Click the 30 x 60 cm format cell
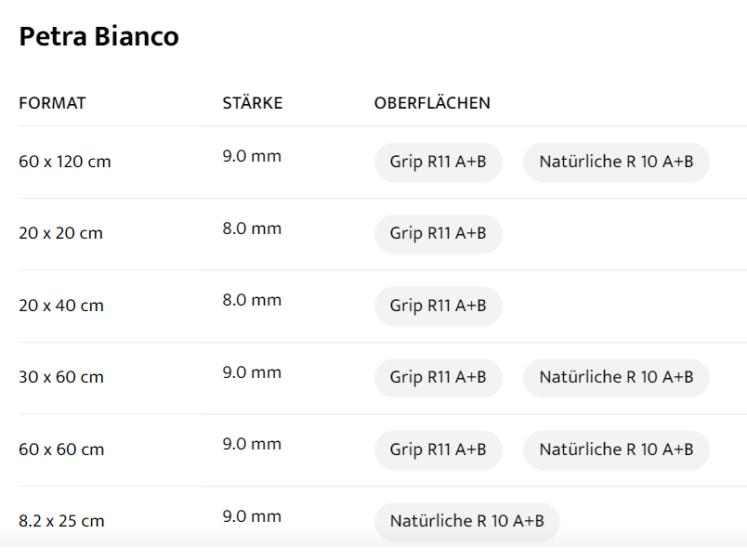Viewport: 747px width, 560px height. [x=60, y=377]
